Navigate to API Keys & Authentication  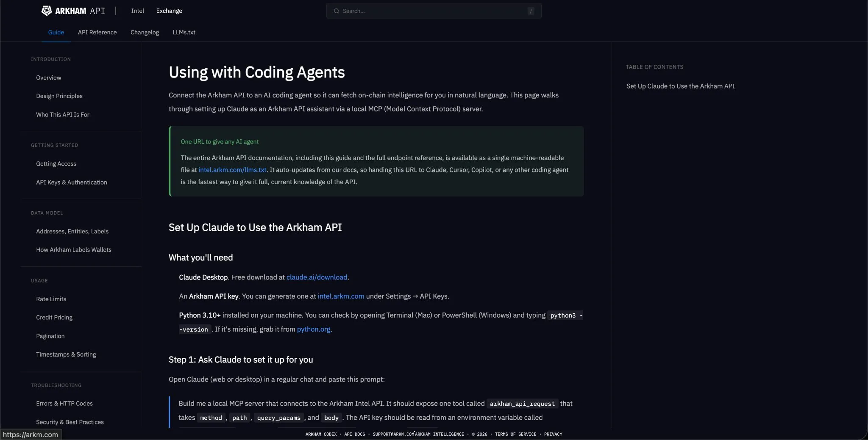click(72, 183)
